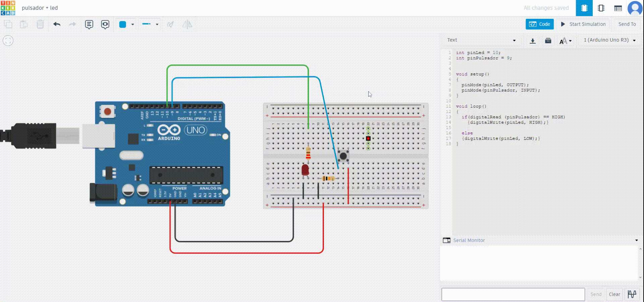Select the red LED on breadboard
Viewport: 644px width, 302px height.
coord(305,170)
